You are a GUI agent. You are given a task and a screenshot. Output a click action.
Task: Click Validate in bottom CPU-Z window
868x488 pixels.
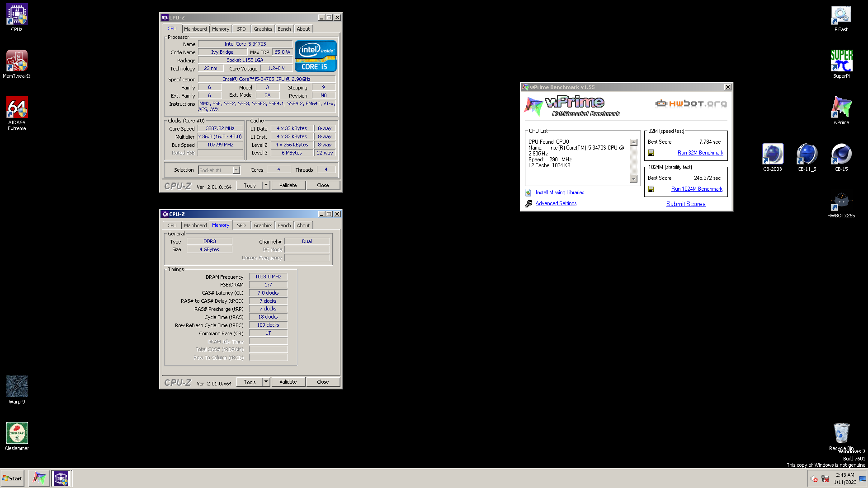tap(288, 382)
